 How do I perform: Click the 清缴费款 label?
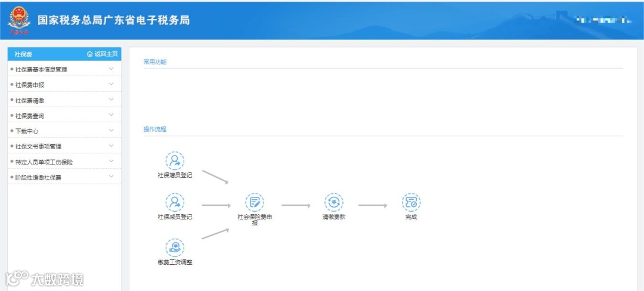click(x=333, y=216)
